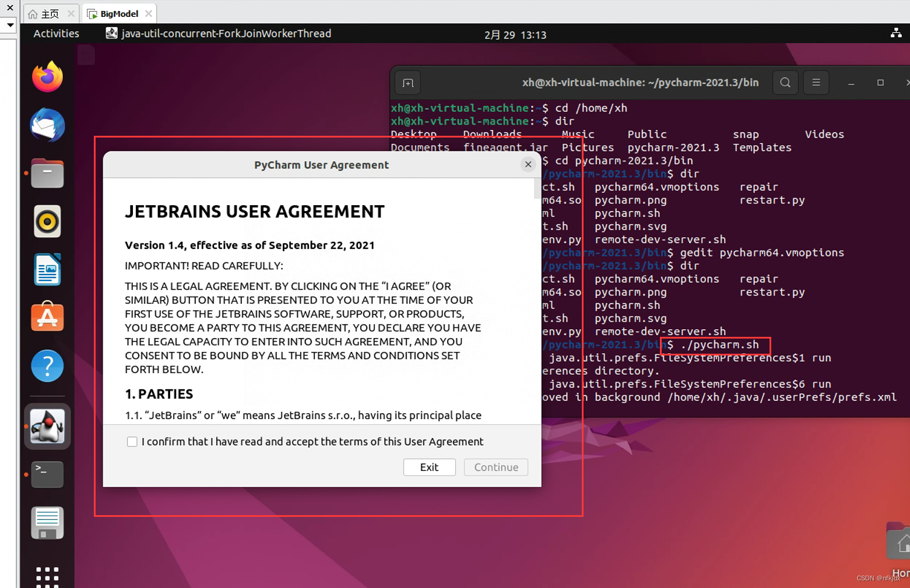Close the 主页 tab
The image size is (910, 588).
71,13
